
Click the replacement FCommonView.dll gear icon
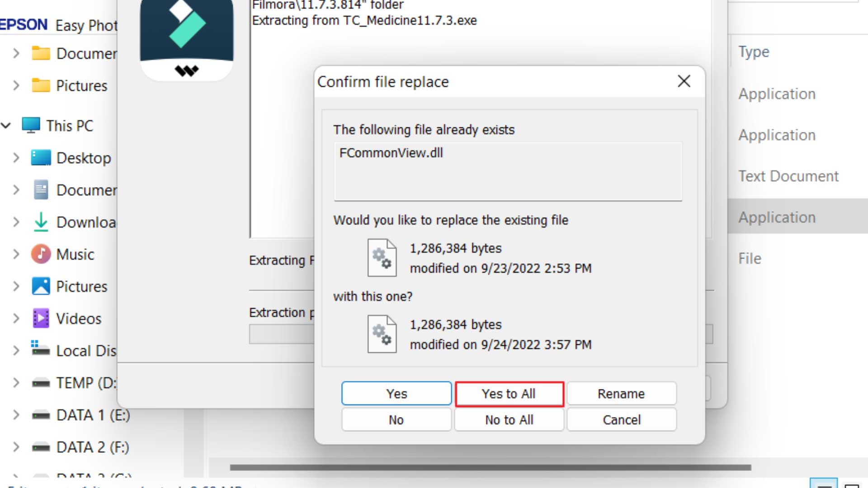(x=382, y=333)
